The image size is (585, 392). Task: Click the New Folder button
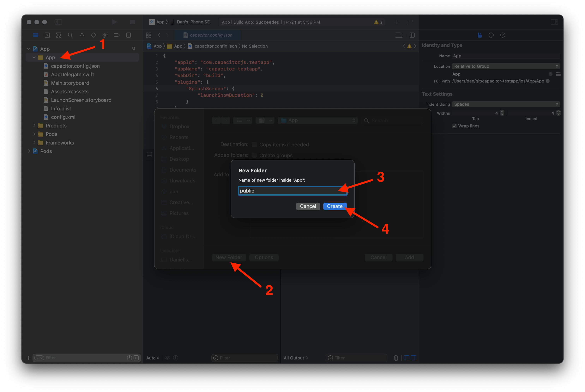coord(229,257)
